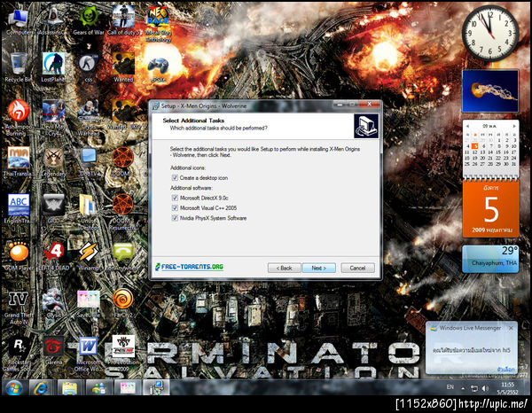The image size is (532, 413).
Task: Open GOM Player
Action: point(19,256)
